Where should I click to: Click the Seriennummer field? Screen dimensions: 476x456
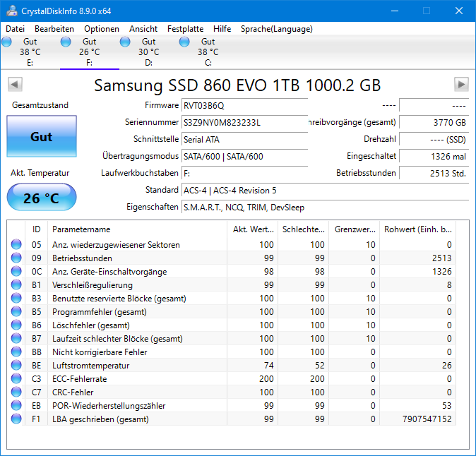[x=244, y=123]
